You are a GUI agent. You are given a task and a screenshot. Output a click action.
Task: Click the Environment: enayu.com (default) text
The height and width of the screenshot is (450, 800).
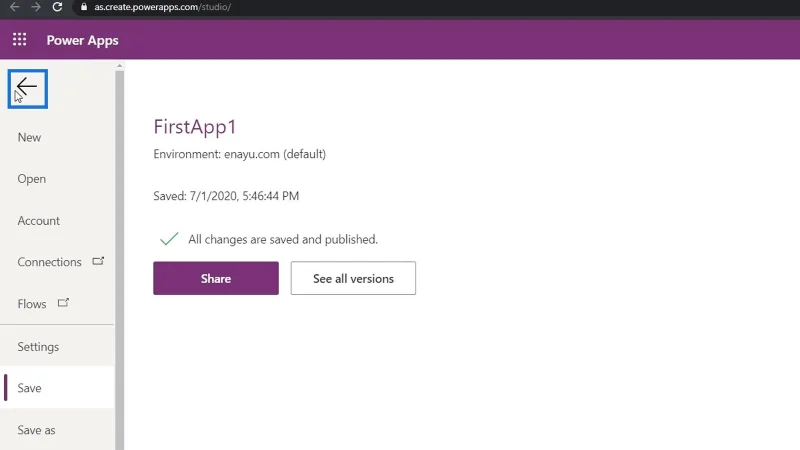pos(239,154)
